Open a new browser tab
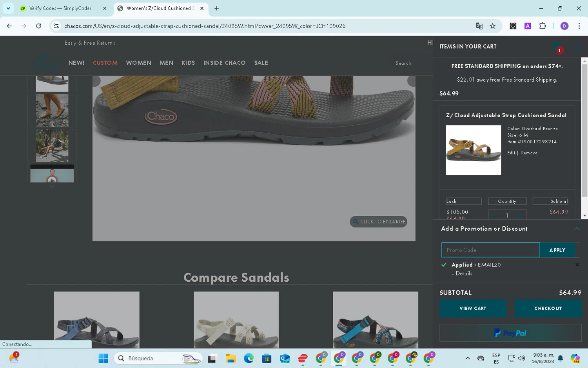This screenshot has width=588, height=368. tap(216, 8)
